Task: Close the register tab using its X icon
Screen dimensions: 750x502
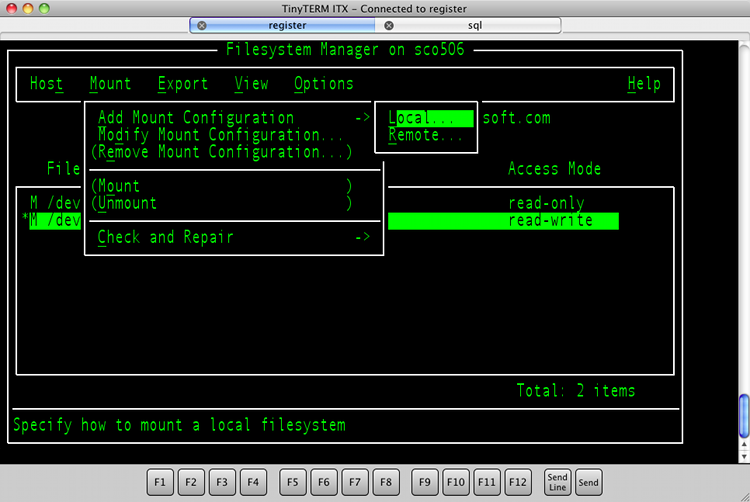Action: coord(202,25)
